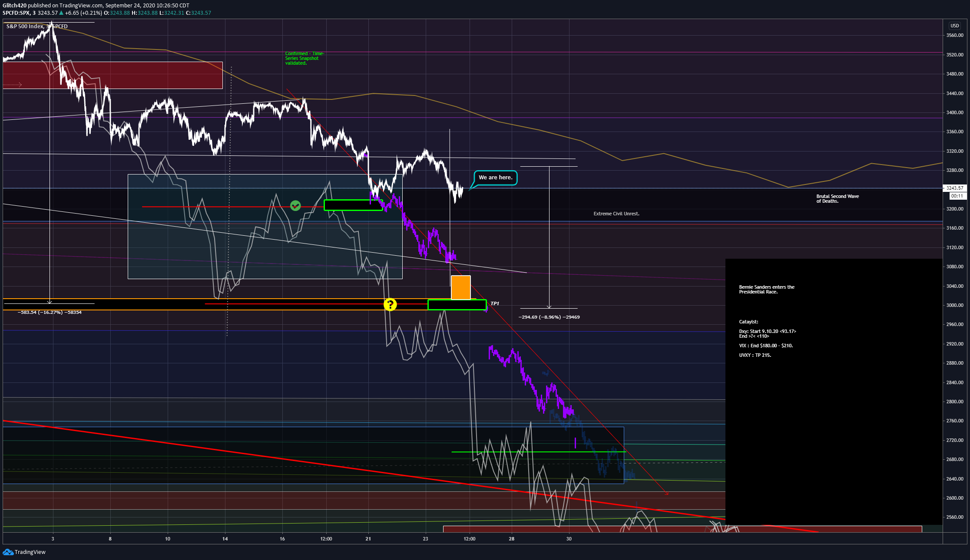The image size is (970, 560).
Task: Click the 'We are here.' callout
Action: click(496, 178)
